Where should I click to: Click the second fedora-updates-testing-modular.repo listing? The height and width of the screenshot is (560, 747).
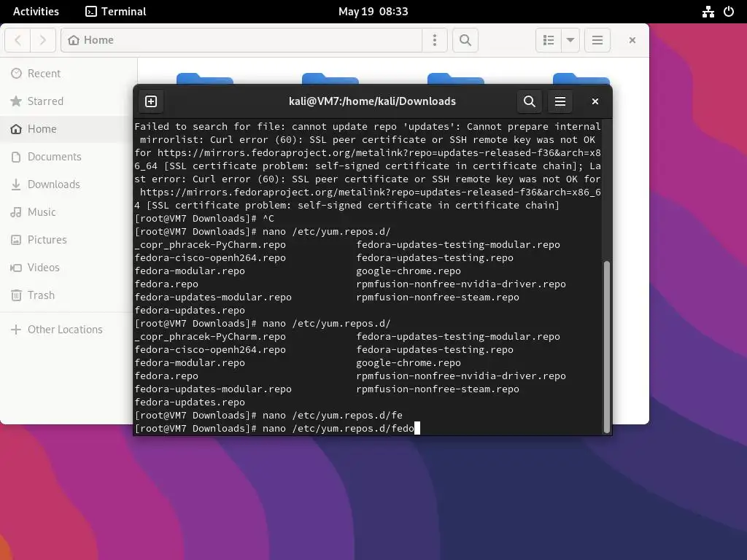(458, 337)
